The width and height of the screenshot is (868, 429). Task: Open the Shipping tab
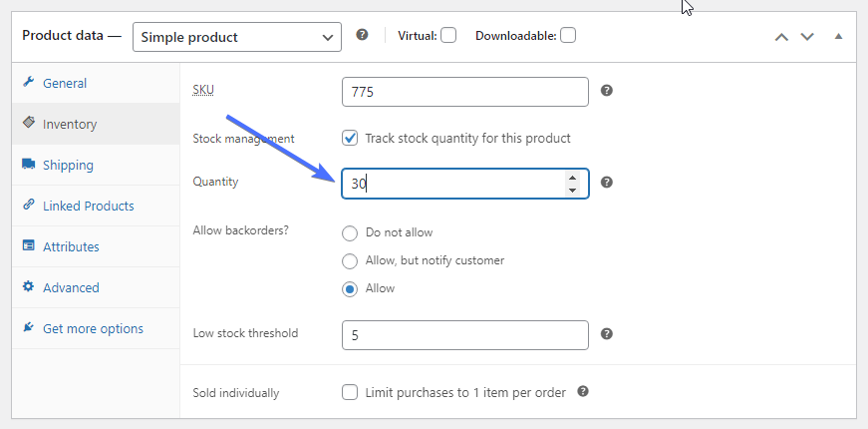(68, 166)
